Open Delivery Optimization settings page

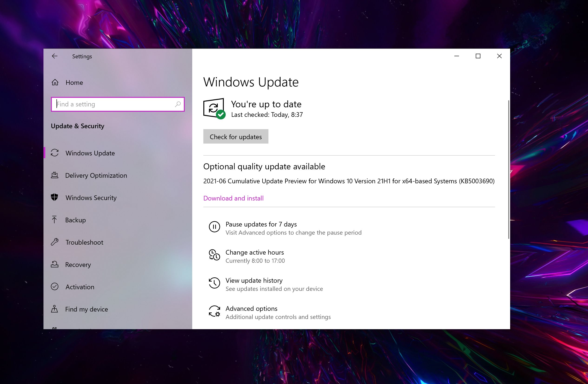point(118,175)
